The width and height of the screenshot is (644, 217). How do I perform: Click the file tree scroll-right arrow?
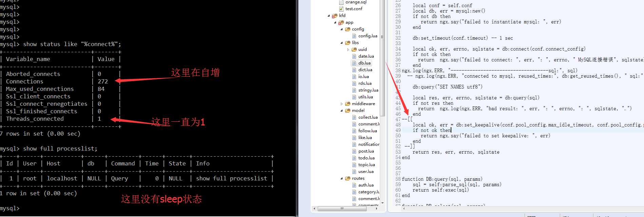(x=377, y=209)
